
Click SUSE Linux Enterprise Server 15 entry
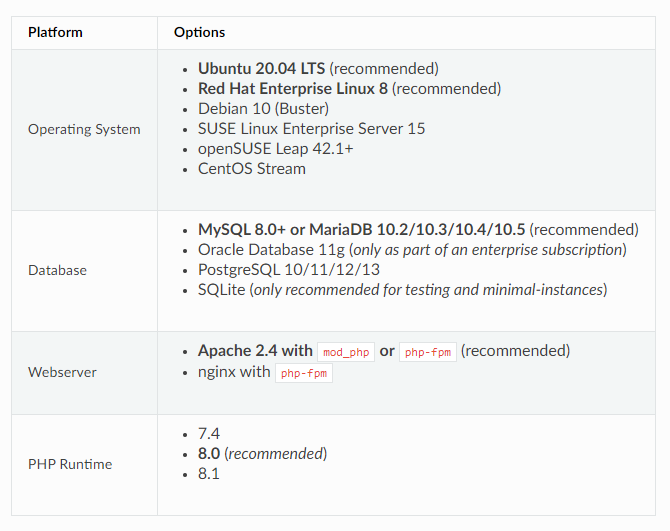tap(311, 129)
